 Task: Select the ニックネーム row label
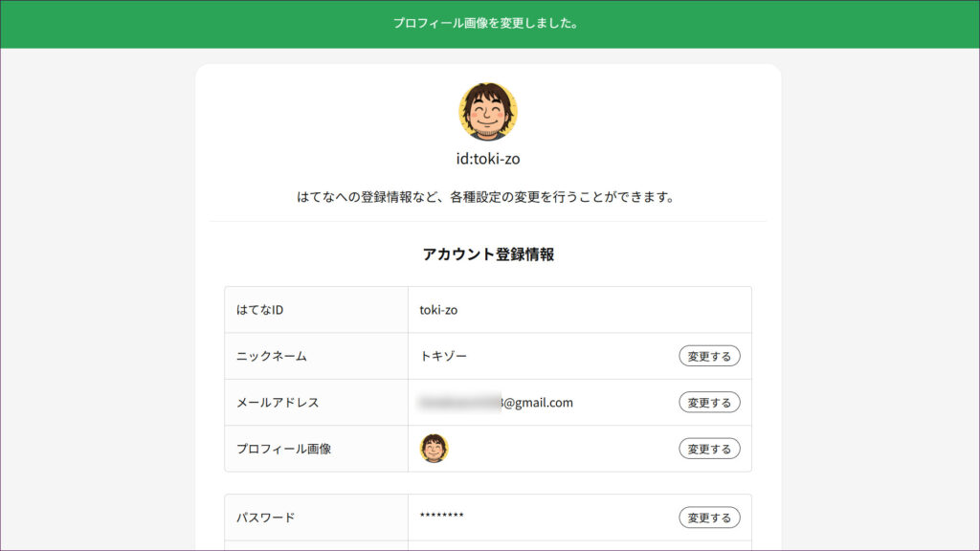(272, 356)
